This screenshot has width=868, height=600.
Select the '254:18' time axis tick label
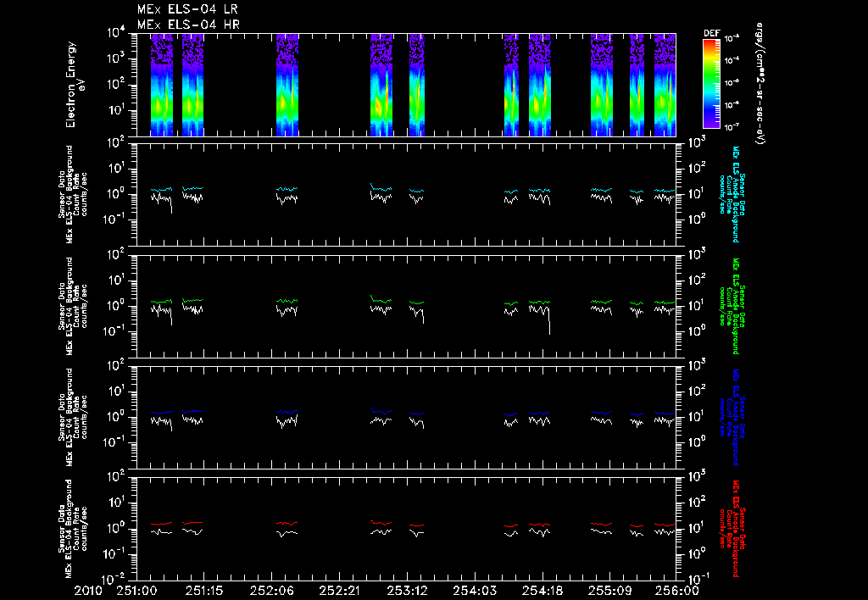pyautogui.click(x=542, y=592)
